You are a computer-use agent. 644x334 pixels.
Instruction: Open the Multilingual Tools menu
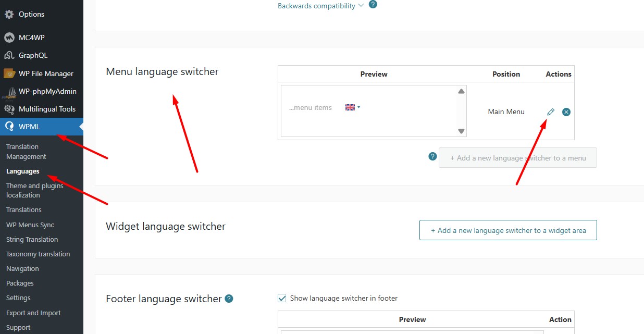[47, 109]
